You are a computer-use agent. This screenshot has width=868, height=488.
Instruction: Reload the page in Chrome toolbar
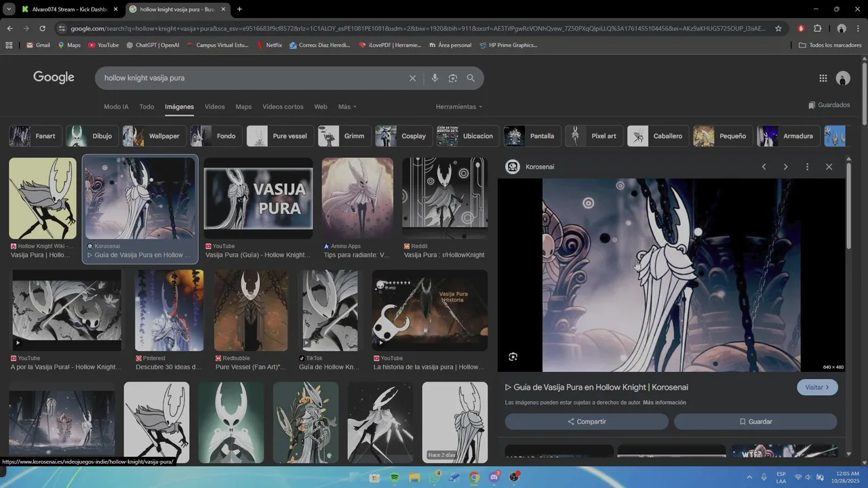[42, 28]
